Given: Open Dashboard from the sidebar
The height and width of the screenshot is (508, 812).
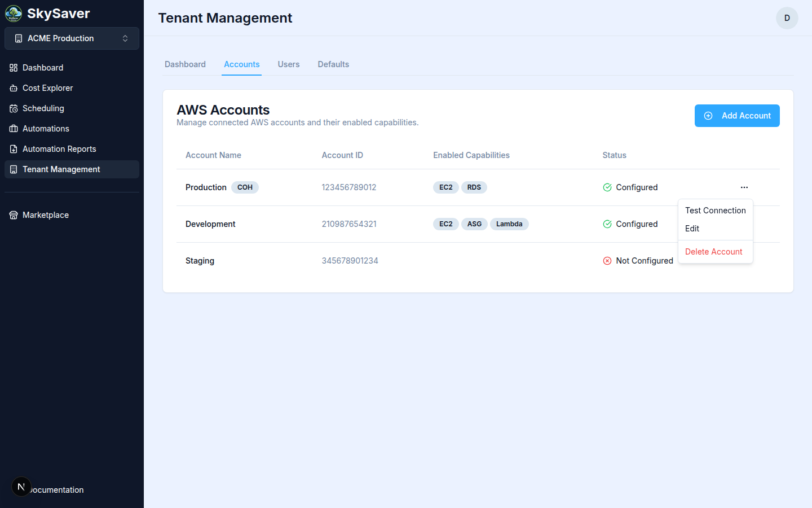Looking at the screenshot, I should coord(72,68).
